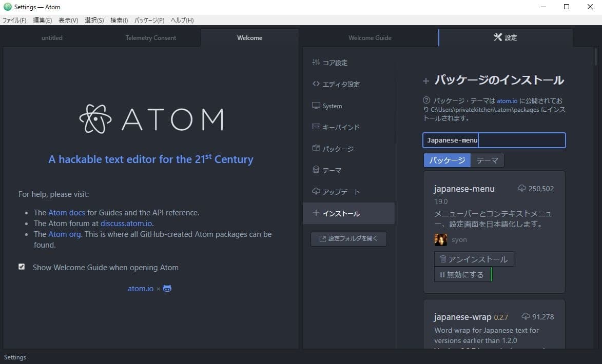The width and height of the screenshot is (602, 364).
Task: Switch to the Welcome Guide tab
Action: (370, 37)
